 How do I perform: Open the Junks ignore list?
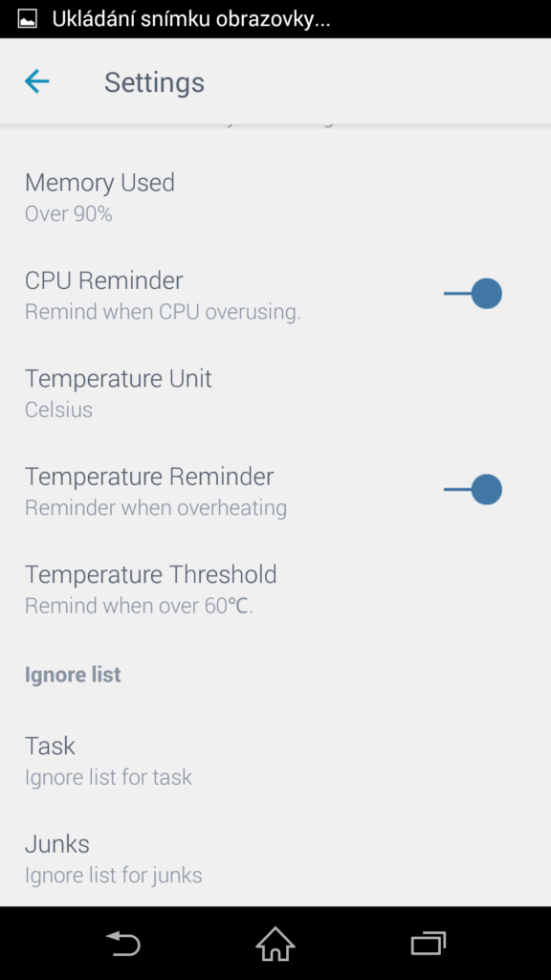coord(275,857)
